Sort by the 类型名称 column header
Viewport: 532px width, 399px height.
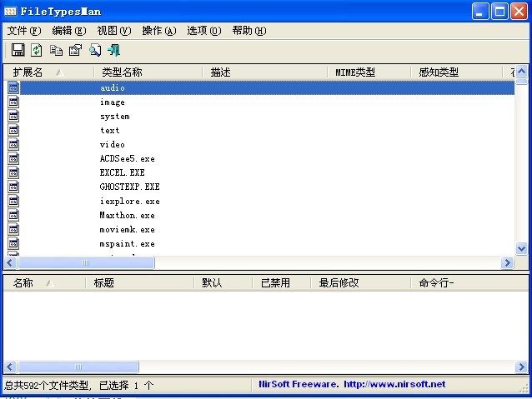[122, 72]
